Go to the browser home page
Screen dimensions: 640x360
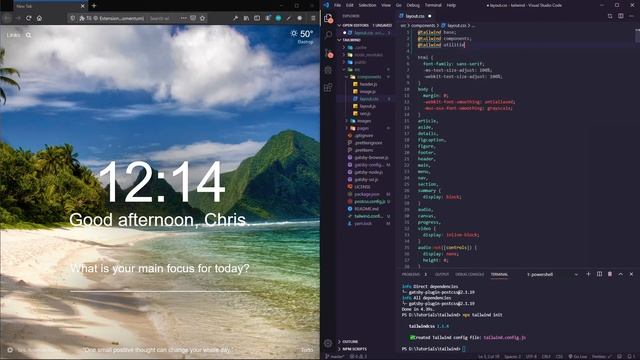click(39, 18)
